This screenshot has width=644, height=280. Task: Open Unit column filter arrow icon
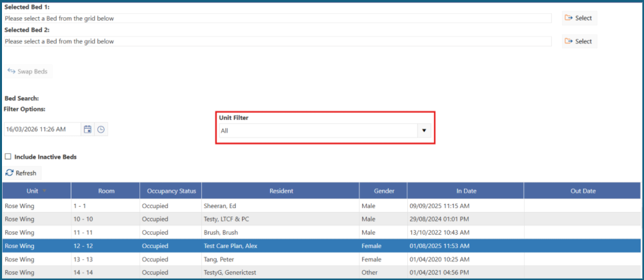tap(45, 191)
